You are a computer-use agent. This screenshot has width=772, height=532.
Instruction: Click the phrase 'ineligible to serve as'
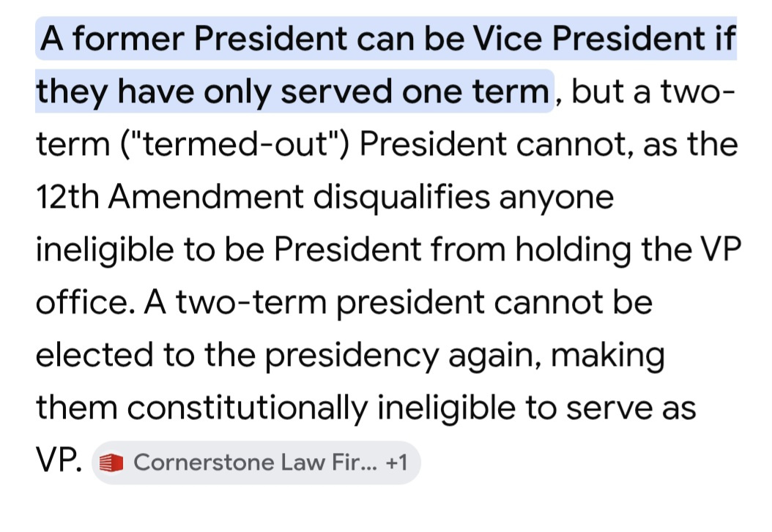(537, 408)
